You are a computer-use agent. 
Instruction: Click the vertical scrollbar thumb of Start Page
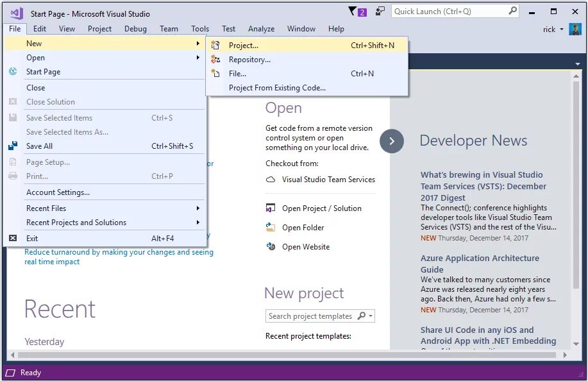(x=576, y=185)
